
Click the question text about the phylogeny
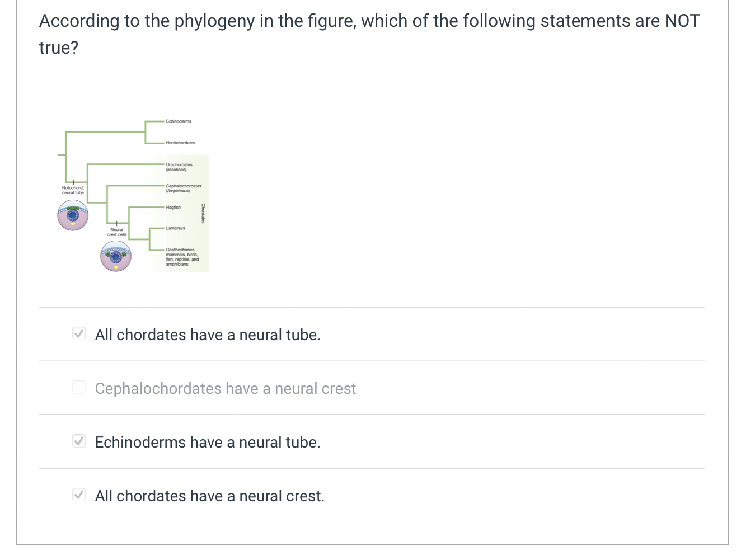[369, 34]
